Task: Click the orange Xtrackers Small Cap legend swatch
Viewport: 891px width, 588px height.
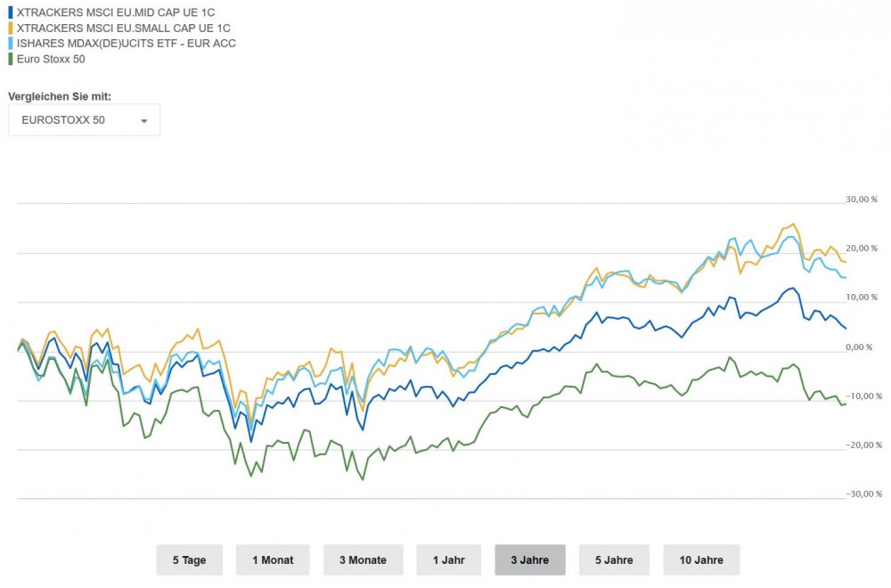Action: (x=11, y=28)
